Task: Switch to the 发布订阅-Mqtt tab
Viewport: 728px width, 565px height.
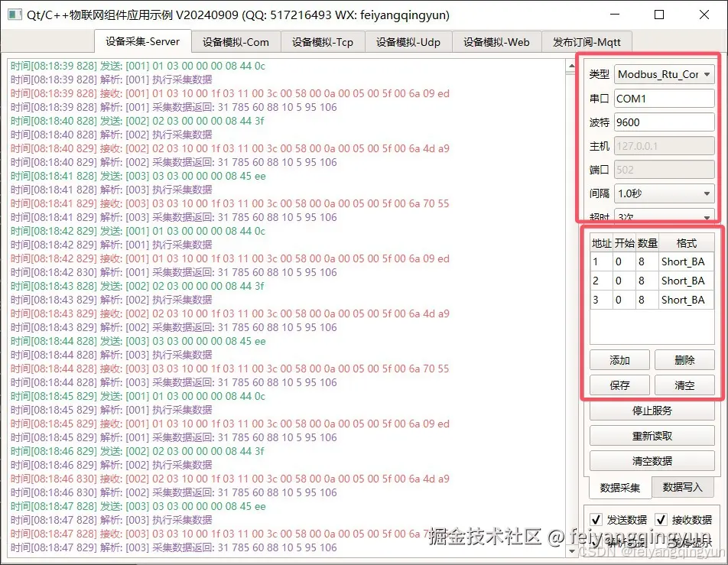Action: pyautogui.click(x=587, y=42)
